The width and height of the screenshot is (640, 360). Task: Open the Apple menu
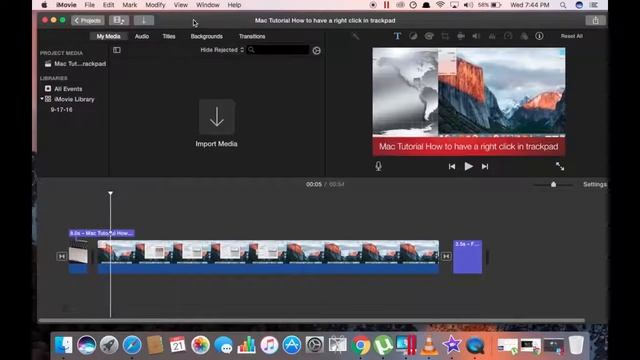point(44,5)
